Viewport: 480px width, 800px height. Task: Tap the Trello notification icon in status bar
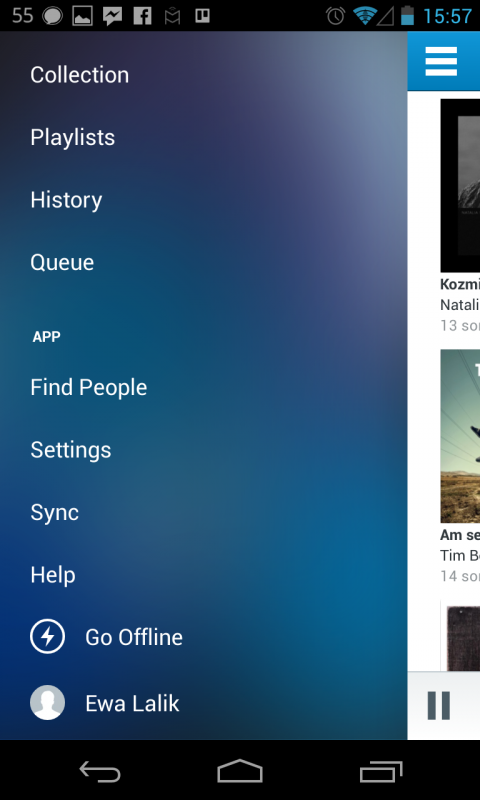click(x=203, y=16)
